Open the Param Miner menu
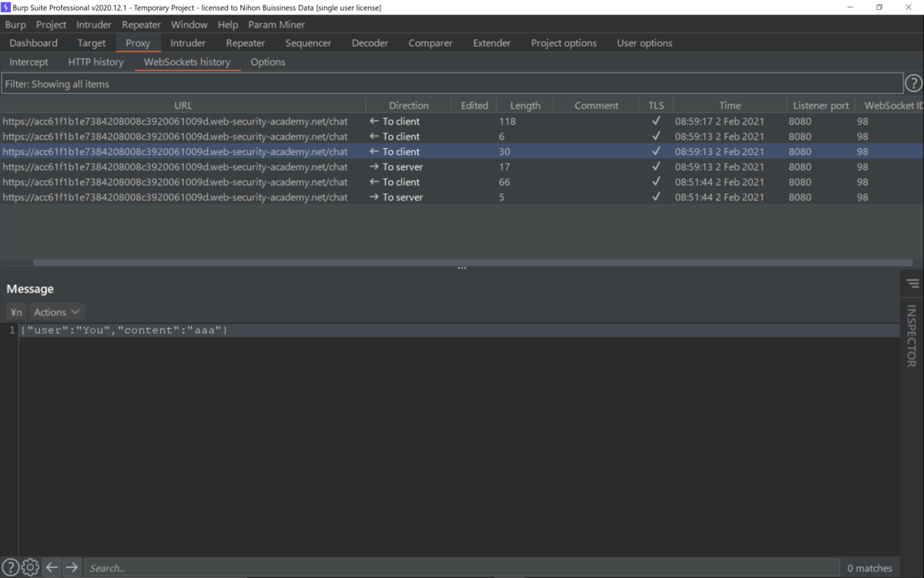Image resolution: width=924 pixels, height=578 pixels. pos(276,25)
